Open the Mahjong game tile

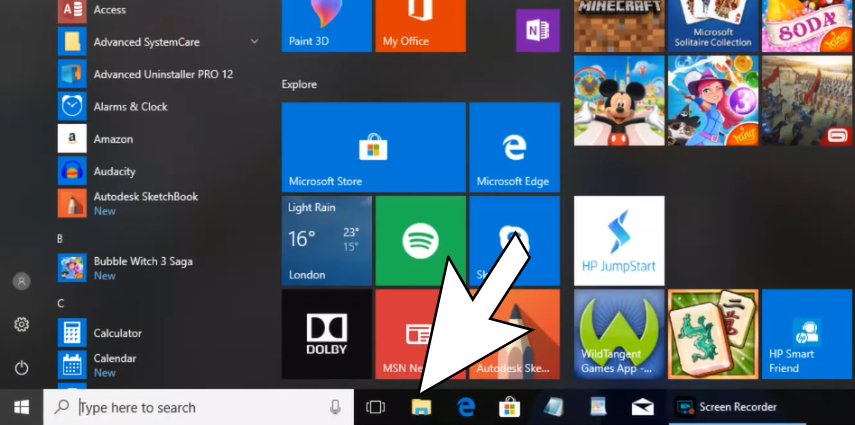point(713,334)
